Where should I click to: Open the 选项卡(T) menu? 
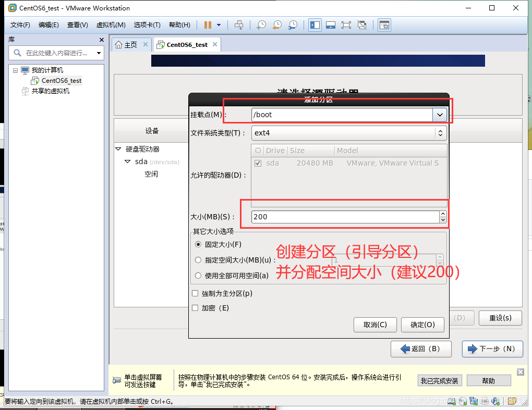pyautogui.click(x=147, y=24)
